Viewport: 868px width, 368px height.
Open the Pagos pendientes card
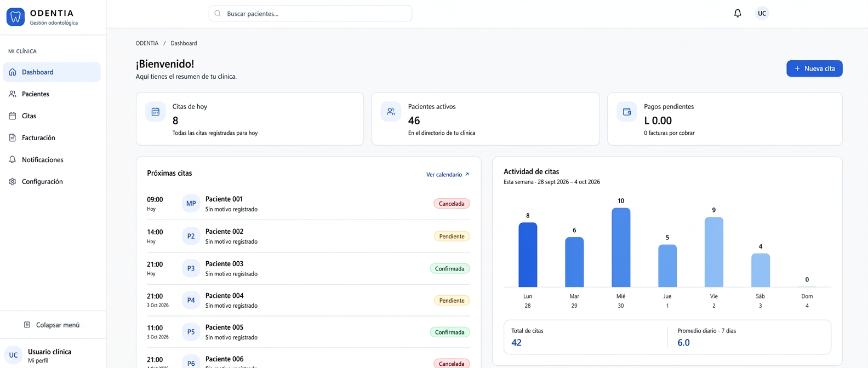(x=724, y=119)
